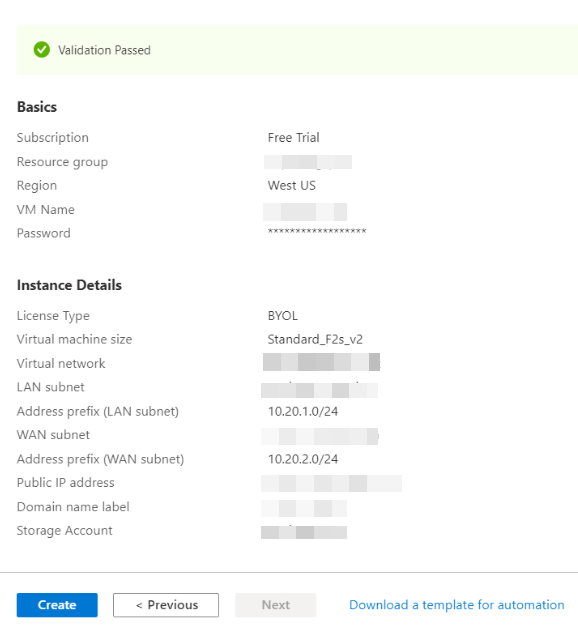The image size is (578, 626).
Task: Go back with the Previous button
Action: pos(166,605)
